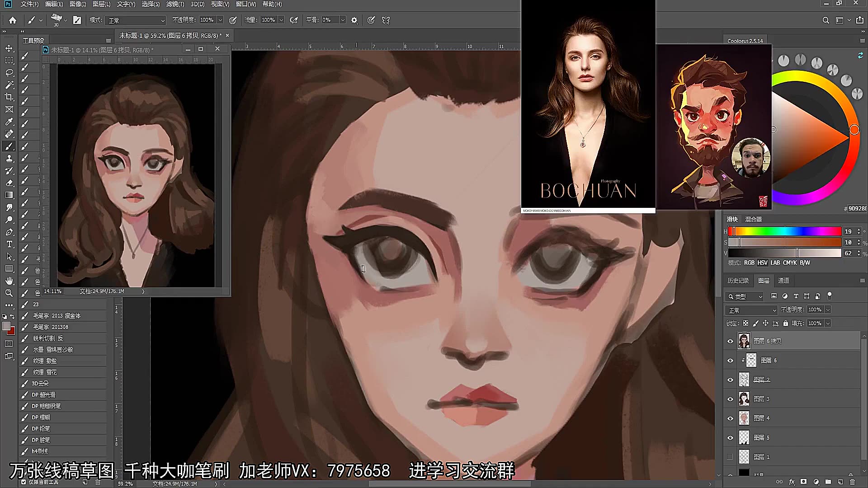Select the Zoom tool
This screenshot has height=488, width=868.
tap(9, 293)
